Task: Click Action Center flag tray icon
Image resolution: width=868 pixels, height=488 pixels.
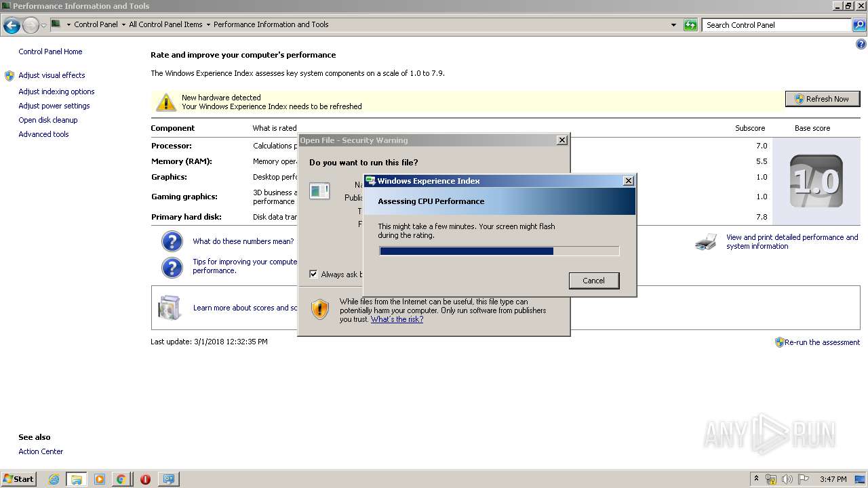Action: [x=804, y=479]
